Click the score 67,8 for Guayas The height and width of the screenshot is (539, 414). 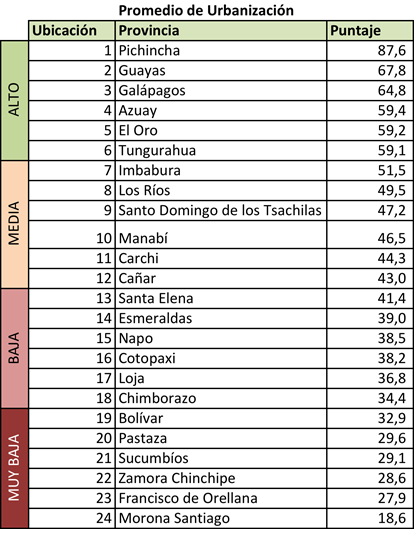370,70
